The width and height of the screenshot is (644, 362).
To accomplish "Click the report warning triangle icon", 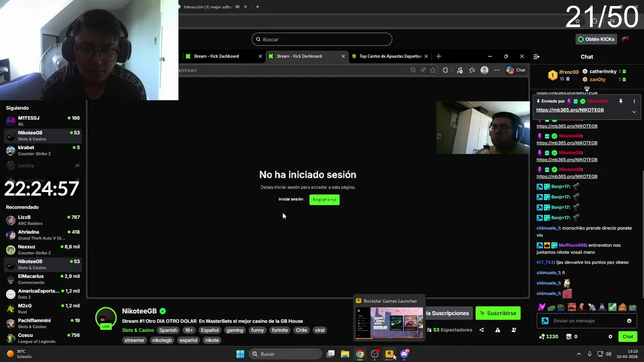I will tap(498, 330).
